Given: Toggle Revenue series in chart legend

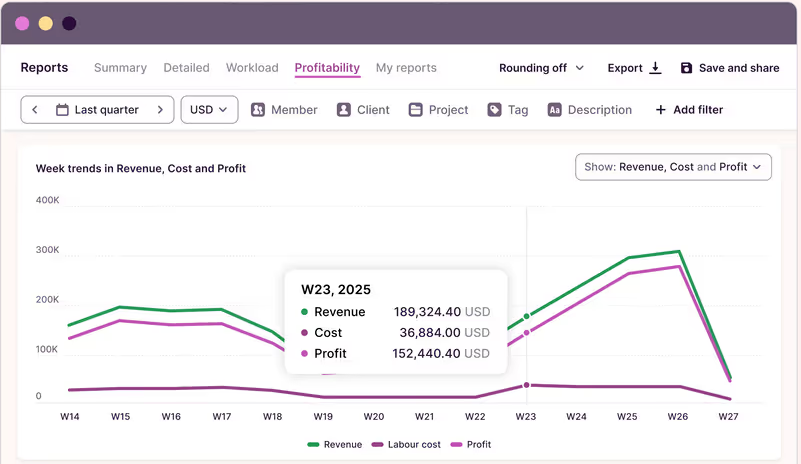Looking at the screenshot, I should [x=335, y=445].
